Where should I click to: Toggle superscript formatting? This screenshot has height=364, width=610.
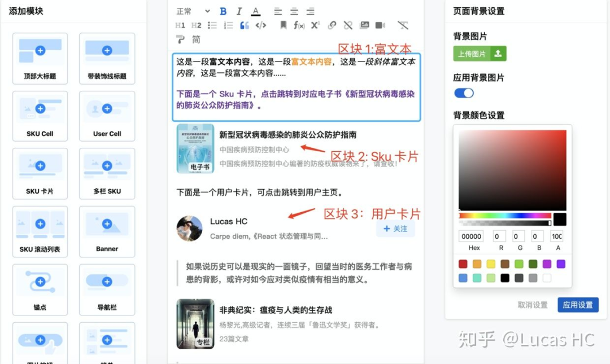(x=315, y=25)
